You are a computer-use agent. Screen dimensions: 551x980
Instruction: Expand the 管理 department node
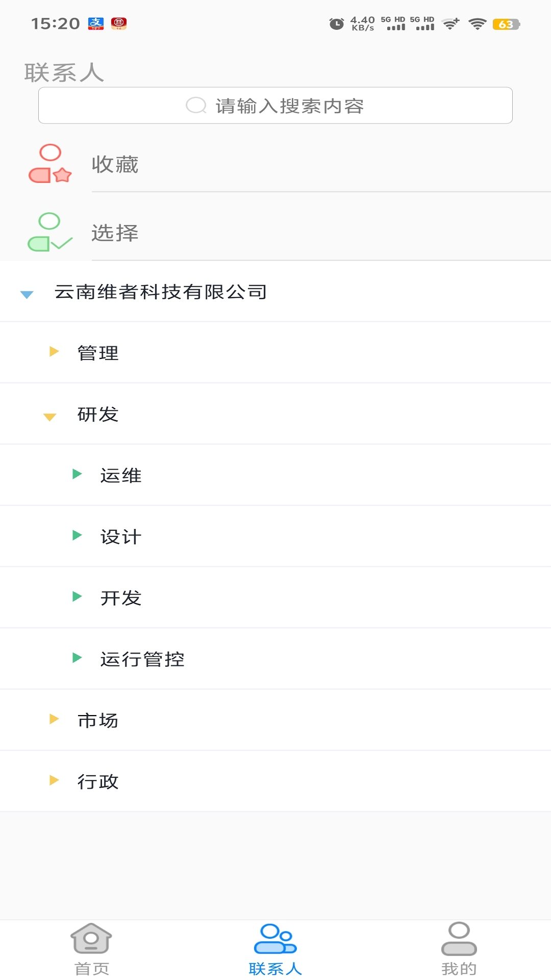[53, 352]
